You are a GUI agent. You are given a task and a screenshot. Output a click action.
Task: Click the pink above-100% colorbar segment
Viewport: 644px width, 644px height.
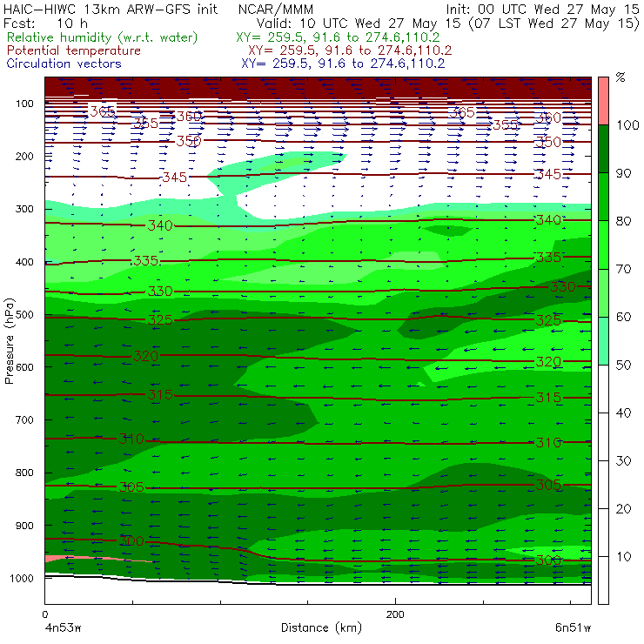[x=603, y=101]
